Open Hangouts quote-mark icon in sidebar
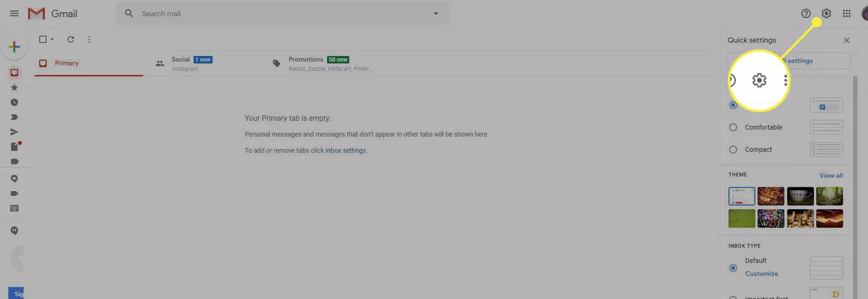 [14, 231]
